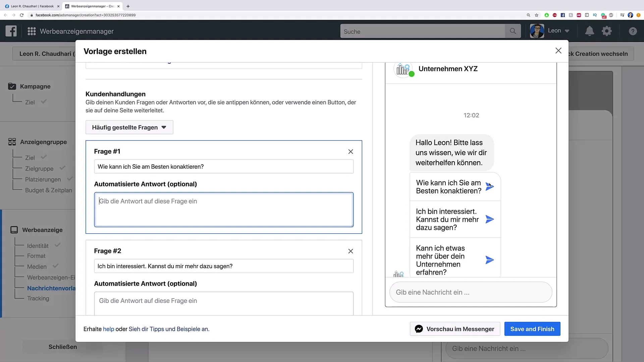Close the Vorlage erstellen dialog

[558, 51]
